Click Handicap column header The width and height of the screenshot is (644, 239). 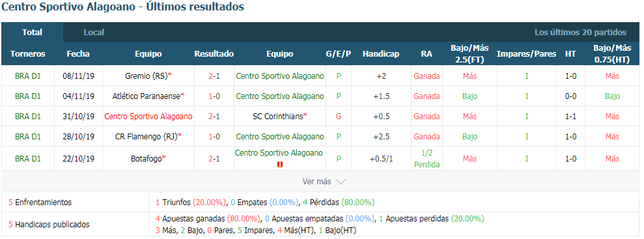[381, 54]
